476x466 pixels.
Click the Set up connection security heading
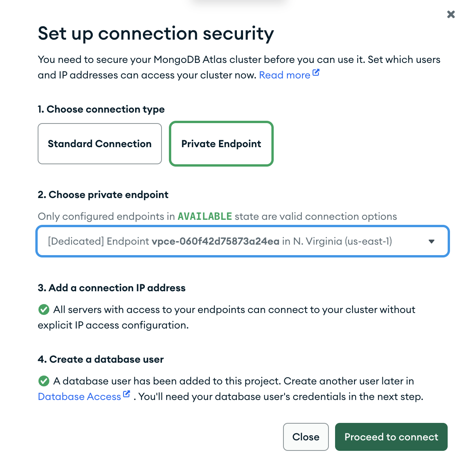[x=156, y=33]
